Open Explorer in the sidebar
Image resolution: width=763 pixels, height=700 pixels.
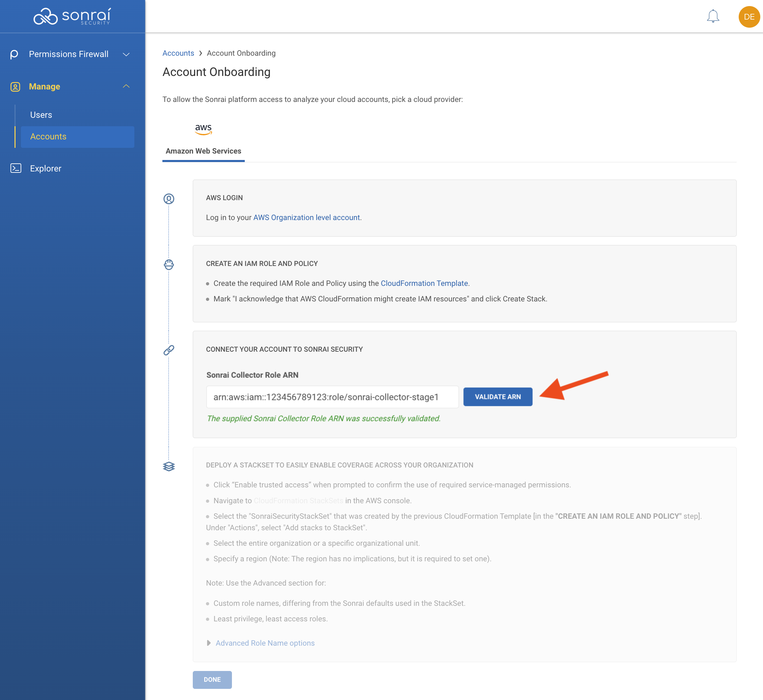46,168
